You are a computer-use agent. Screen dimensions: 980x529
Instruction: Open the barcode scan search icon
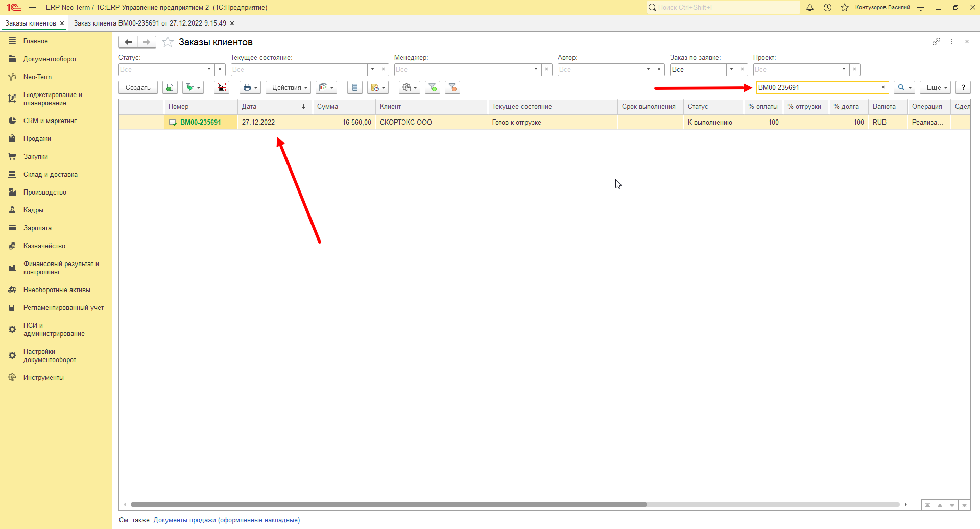pos(222,88)
